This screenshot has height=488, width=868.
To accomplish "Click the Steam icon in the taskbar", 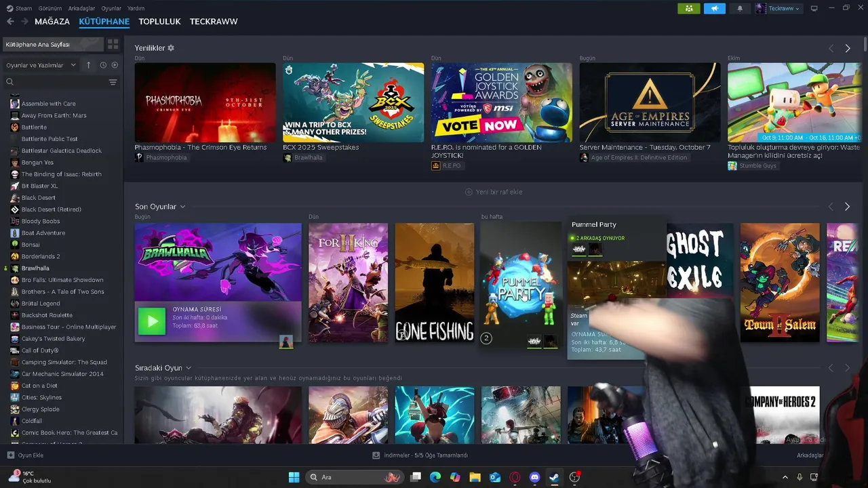I will [x=554, y=477].
